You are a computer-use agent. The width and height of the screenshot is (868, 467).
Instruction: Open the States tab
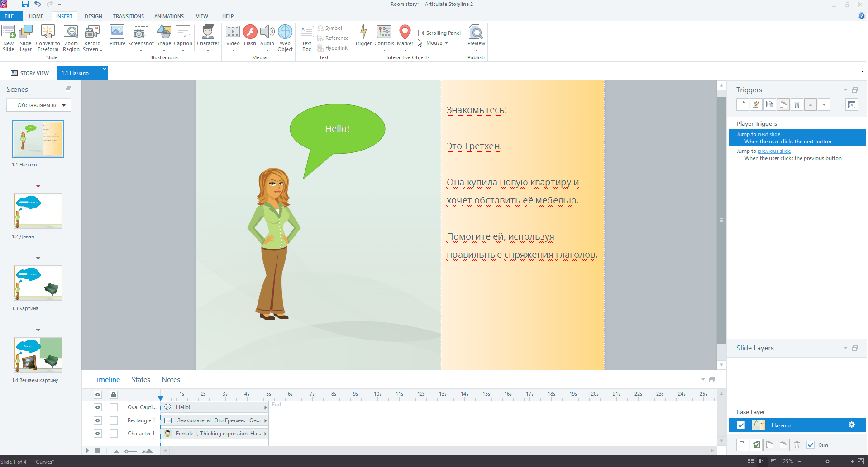(x=140, y=380)
